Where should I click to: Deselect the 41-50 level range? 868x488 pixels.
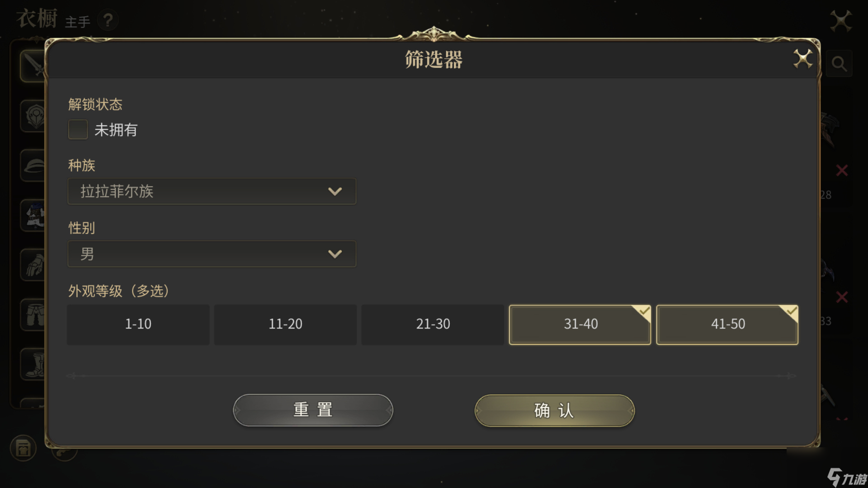pyautogui.click(x=727, y=324)
